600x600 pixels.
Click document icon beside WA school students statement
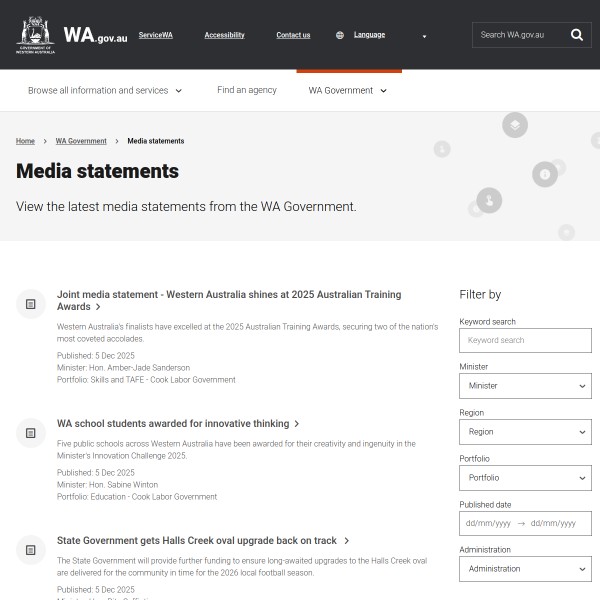[x=31, y=432]
